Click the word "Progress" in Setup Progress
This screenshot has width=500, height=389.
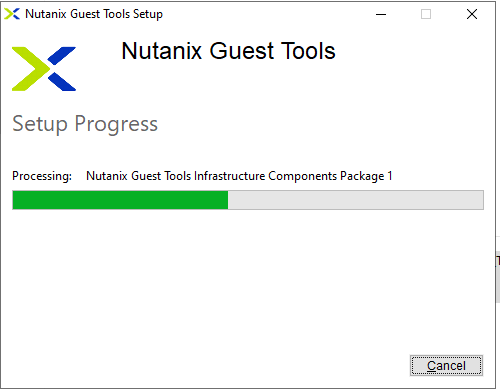(116, 125)
